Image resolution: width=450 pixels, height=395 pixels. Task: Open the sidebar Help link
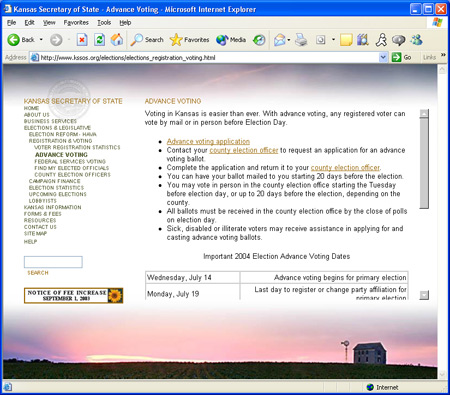click(30, 242)
